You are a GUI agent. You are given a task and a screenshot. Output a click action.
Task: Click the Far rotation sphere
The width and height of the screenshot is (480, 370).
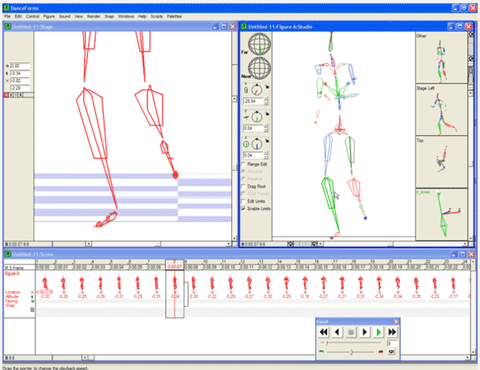pos(260,44)
